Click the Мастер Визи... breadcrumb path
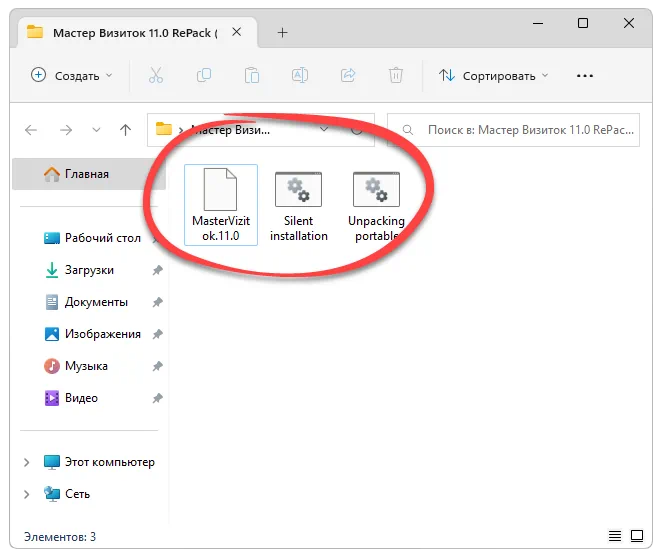 (x=231, y=130)
